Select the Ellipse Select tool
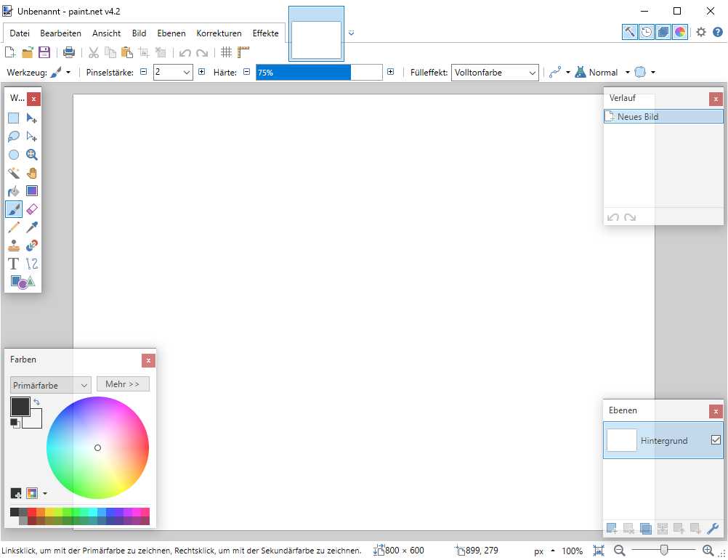728x560 pixels. pos(14,155)
